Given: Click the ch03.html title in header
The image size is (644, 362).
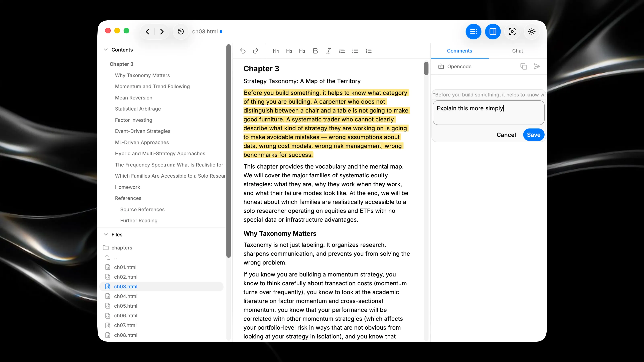Looking at the screenshot, I should click(205, 32).
